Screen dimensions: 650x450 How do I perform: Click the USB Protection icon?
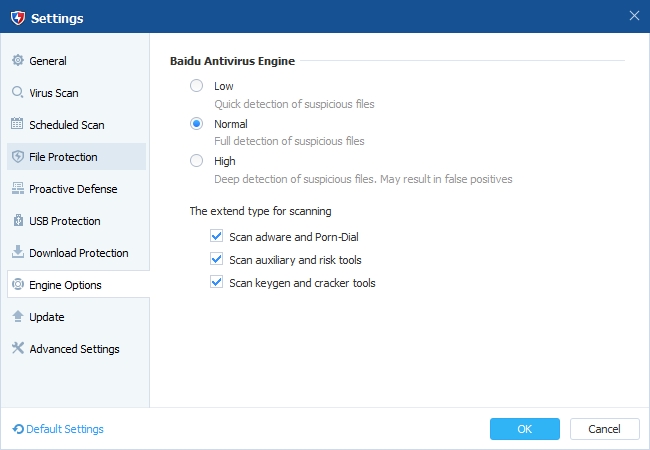(17, 221)
